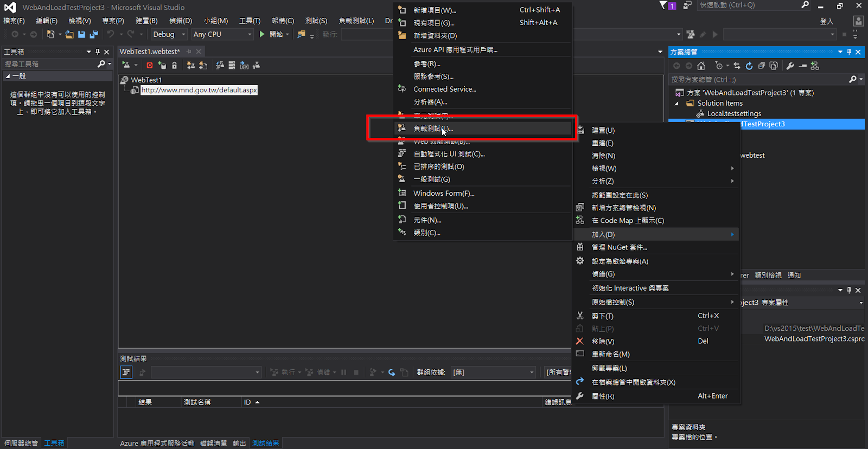Click the notifications flag icon in the title bar

(663, 5)
